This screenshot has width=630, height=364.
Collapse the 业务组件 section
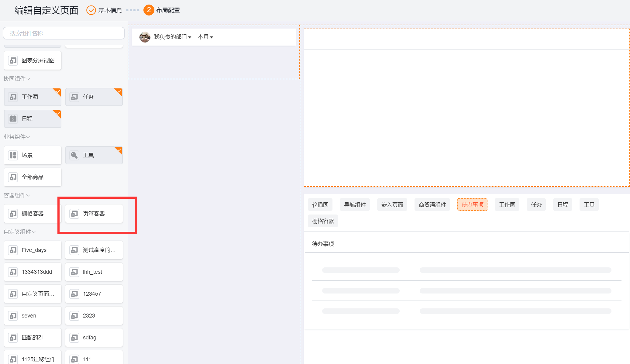tap(17, 137)
